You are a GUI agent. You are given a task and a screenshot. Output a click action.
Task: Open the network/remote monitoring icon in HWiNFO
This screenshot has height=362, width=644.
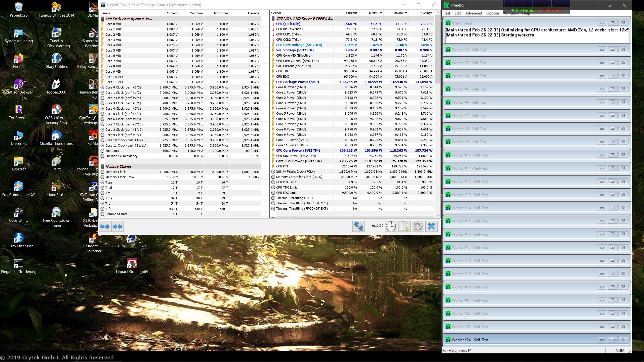(358, 226)
